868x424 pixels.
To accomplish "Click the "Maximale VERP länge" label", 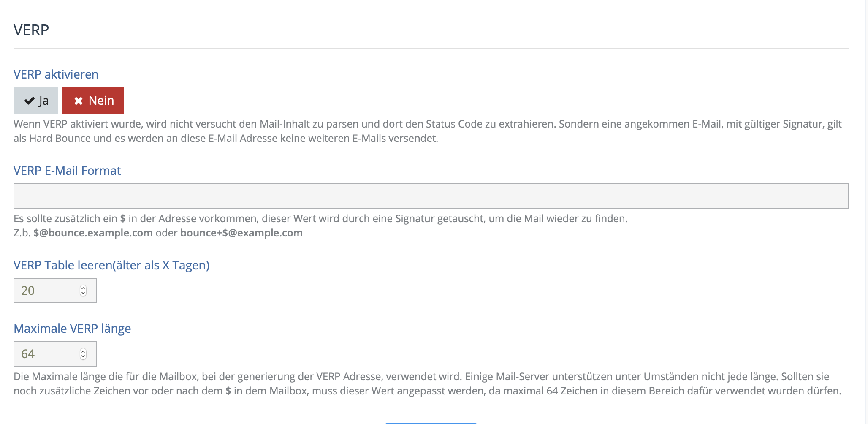I will pos(72,329).
